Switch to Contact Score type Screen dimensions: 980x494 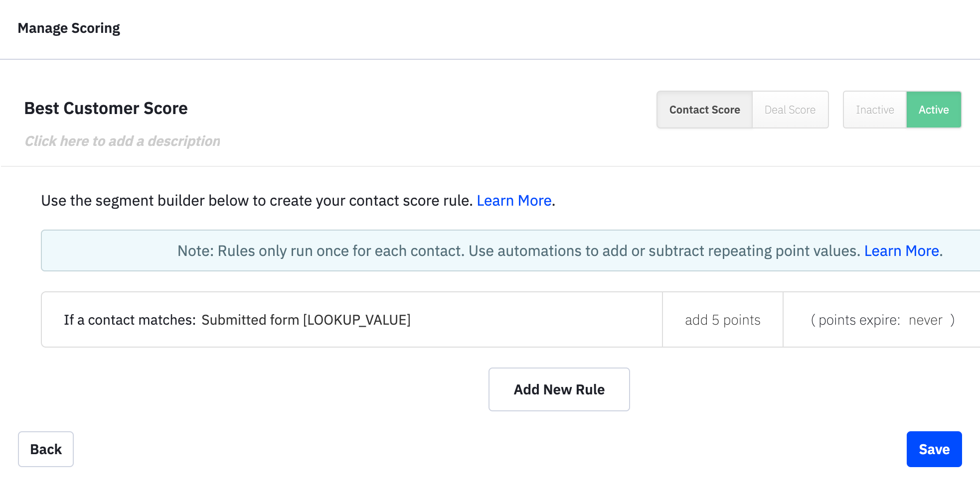[x=704, y=110]
